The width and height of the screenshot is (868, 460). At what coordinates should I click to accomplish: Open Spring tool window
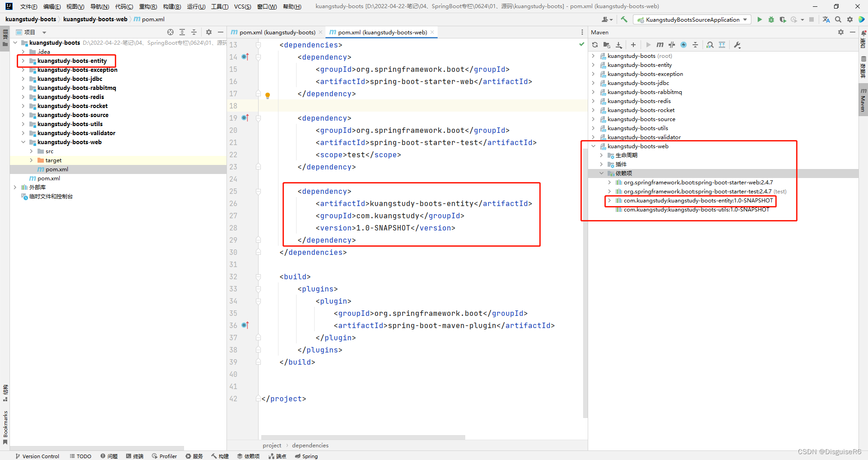pos(306,456)
